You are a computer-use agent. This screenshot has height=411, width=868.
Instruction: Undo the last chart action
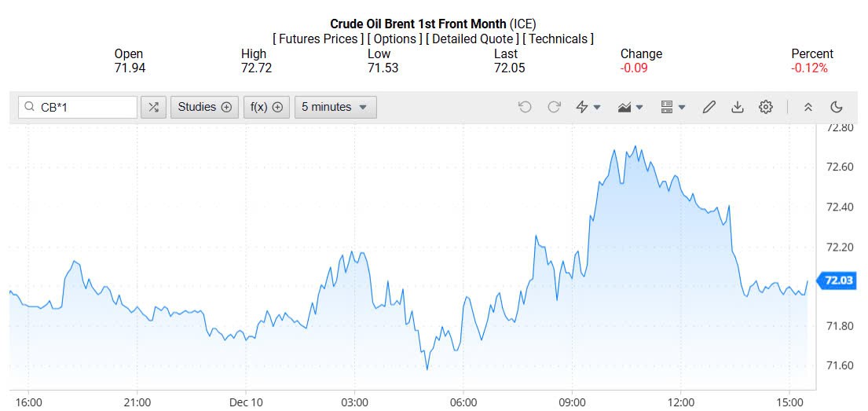point(526,107)
